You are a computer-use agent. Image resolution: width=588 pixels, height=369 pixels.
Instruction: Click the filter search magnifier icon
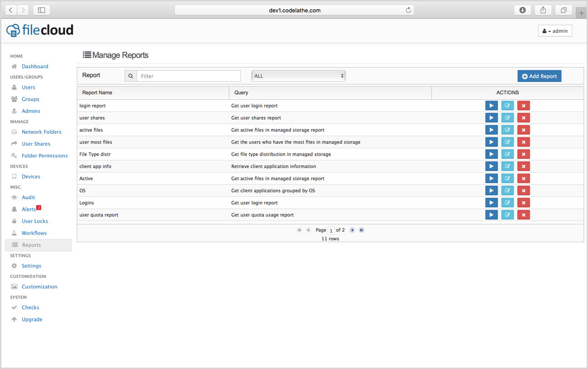[130, 76]
